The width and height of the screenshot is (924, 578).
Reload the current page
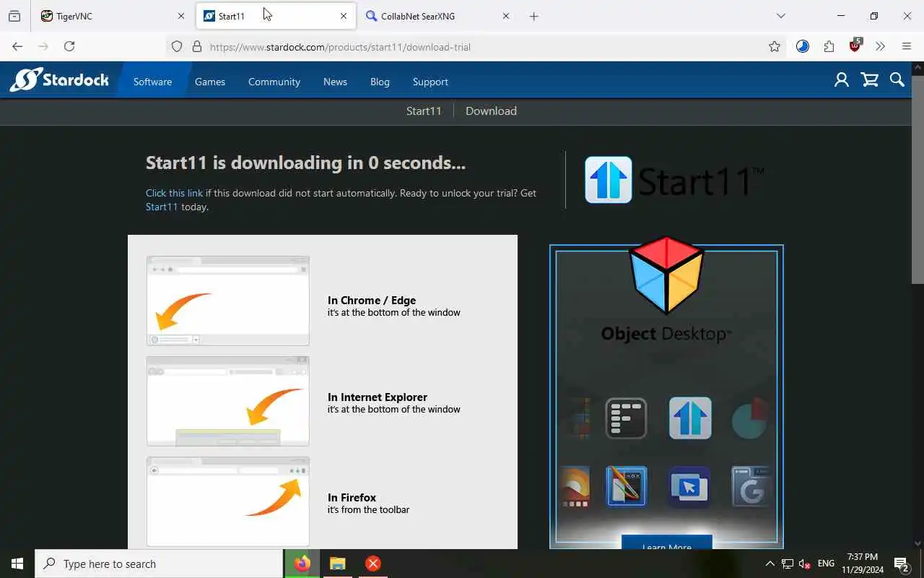(69, 46)
